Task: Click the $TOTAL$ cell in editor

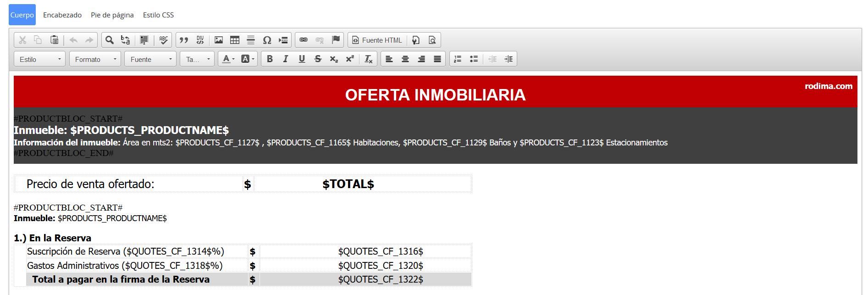Action: click(x=348, y=184)
